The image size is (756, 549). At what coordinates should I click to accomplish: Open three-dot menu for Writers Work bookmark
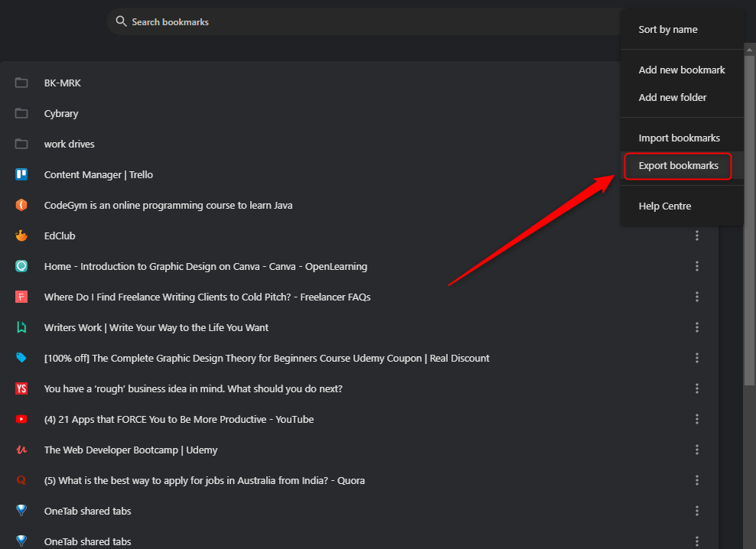pyautogui.click(x=696, y=327)
